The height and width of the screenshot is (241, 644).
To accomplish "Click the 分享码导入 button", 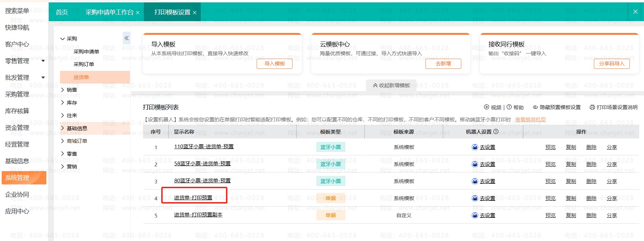I will pyautogui.click(x=612, y=64).
